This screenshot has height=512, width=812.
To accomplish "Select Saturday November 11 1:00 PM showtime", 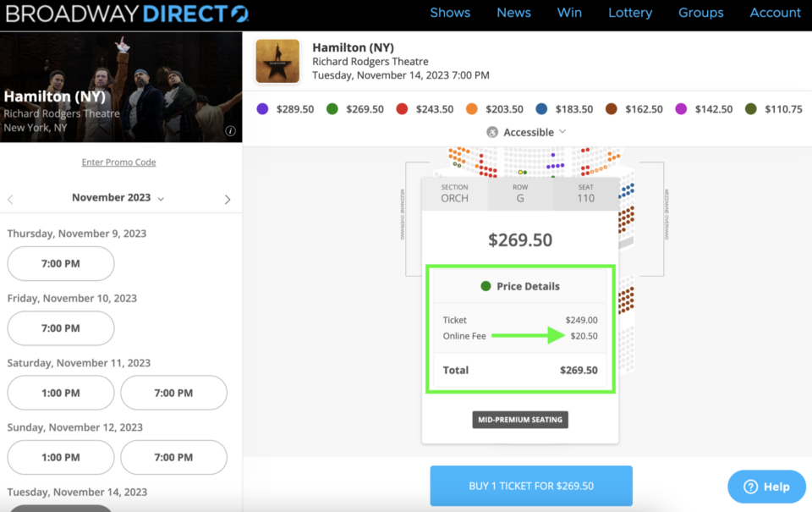I will (61, 393).
